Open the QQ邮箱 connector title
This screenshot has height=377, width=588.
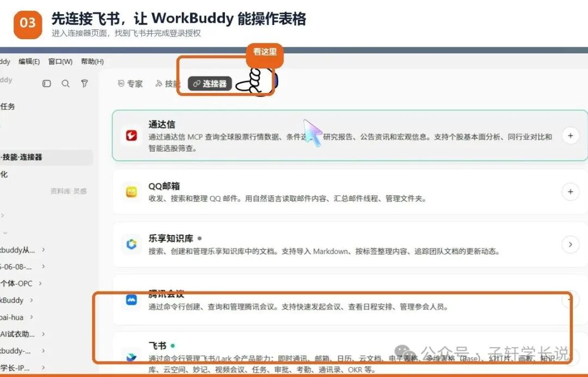[164, 186]
